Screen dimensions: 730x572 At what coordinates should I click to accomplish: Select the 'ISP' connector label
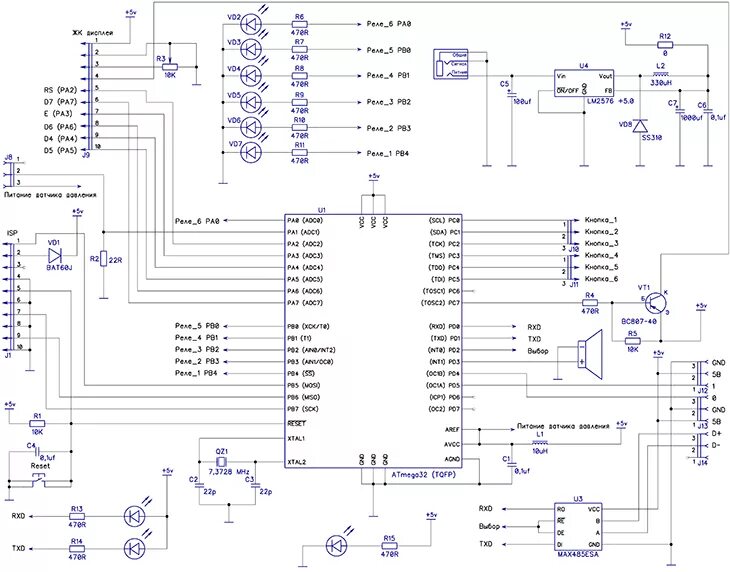pyautogui.click(x=13, y=233)
